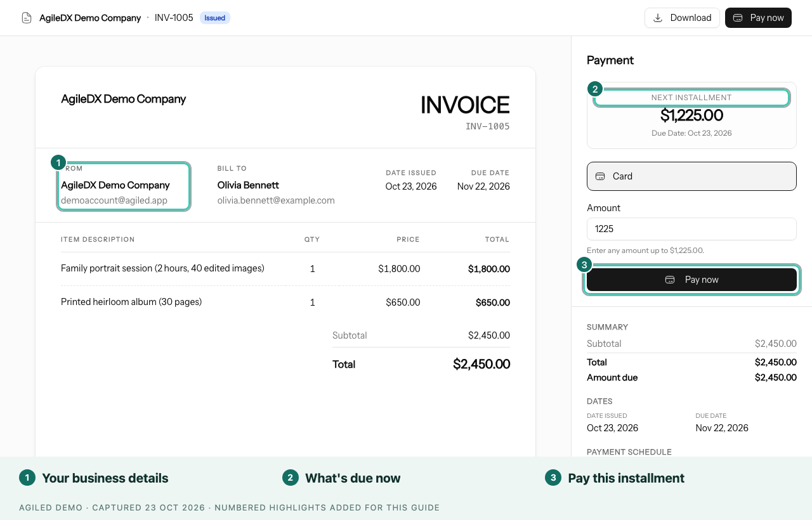812x520 pixels.
Task: Click the large INVOICE heading
Action: tap(465, 105)
